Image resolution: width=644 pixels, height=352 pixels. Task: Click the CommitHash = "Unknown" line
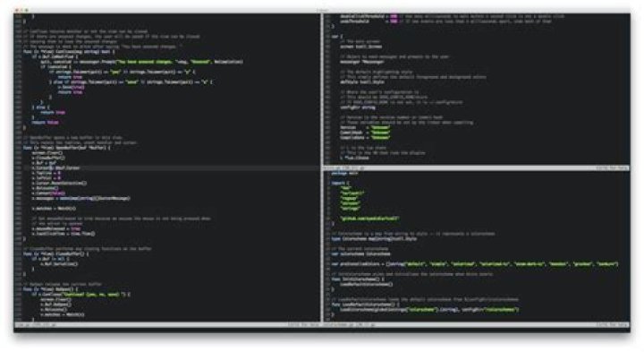pyautogui.click(x=365, y=133)
